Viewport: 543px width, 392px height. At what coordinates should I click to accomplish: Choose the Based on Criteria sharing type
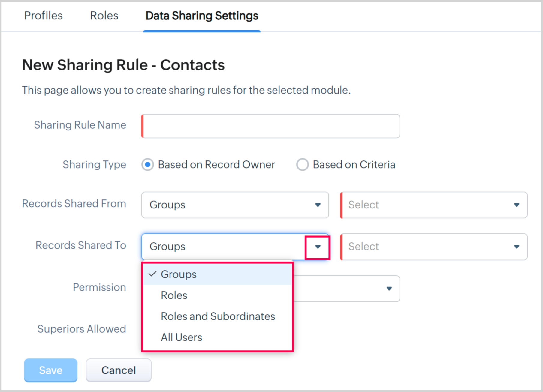tap(302, 165)
